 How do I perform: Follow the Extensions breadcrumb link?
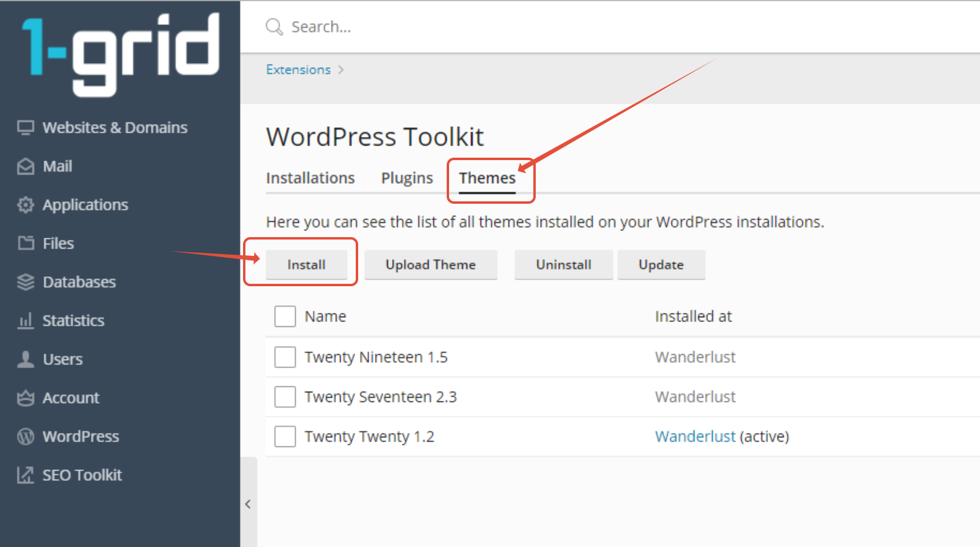pyautogui.click(x=298, y=70)
